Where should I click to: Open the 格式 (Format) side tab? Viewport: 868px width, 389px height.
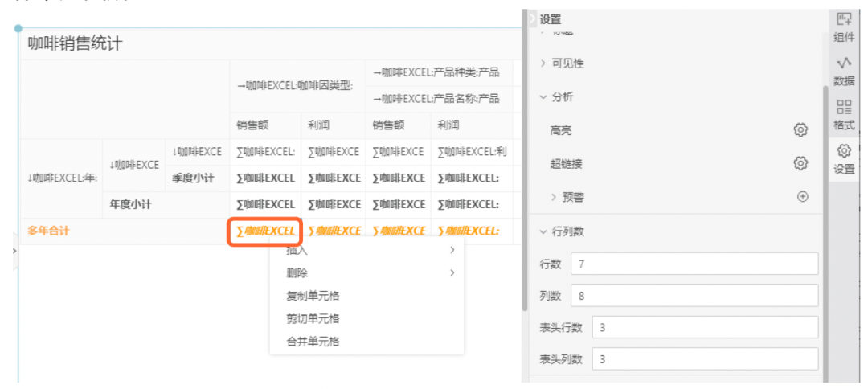844,115
